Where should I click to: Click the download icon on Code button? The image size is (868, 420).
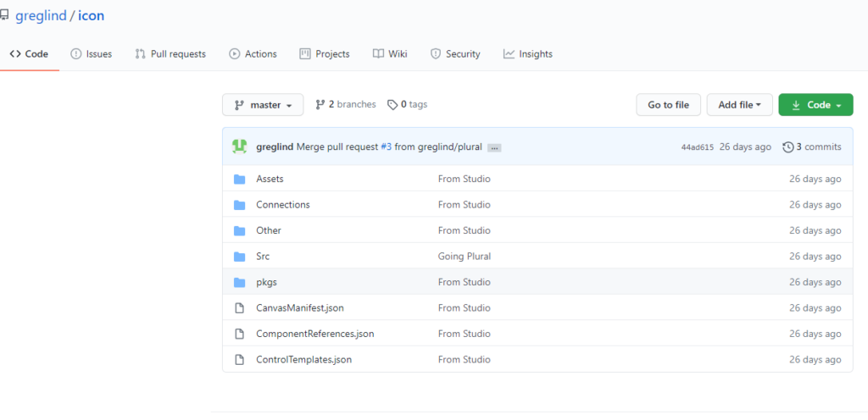[796, 105]
